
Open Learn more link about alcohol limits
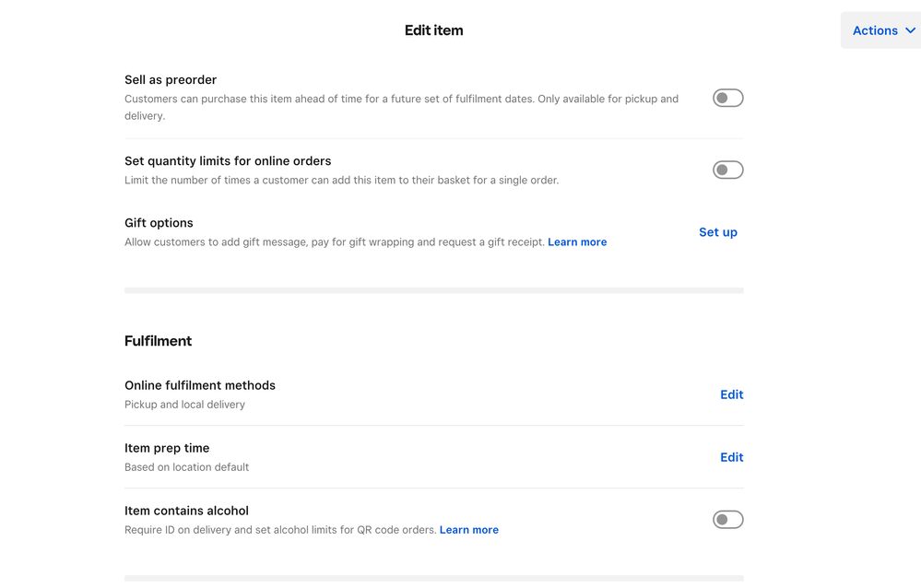pos(468,530)
